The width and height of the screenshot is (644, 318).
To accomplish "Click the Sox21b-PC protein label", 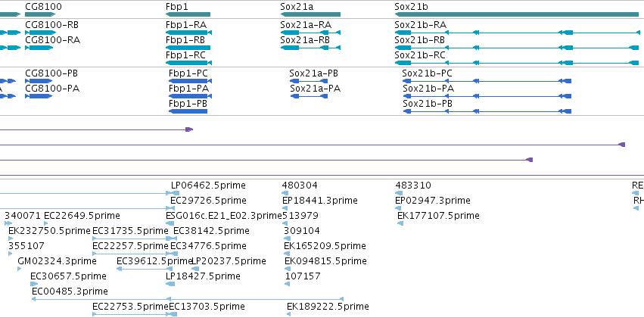I will pyautogui.click(x=427, y=73).
